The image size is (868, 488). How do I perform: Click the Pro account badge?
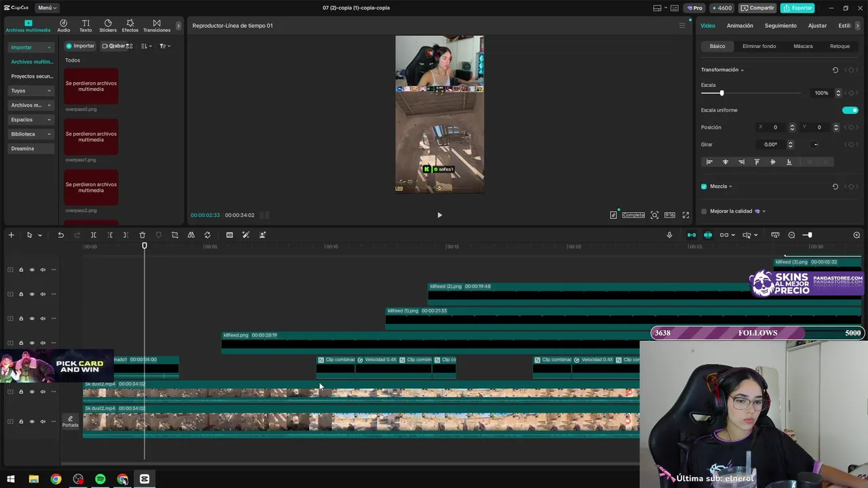pos(694,7)
